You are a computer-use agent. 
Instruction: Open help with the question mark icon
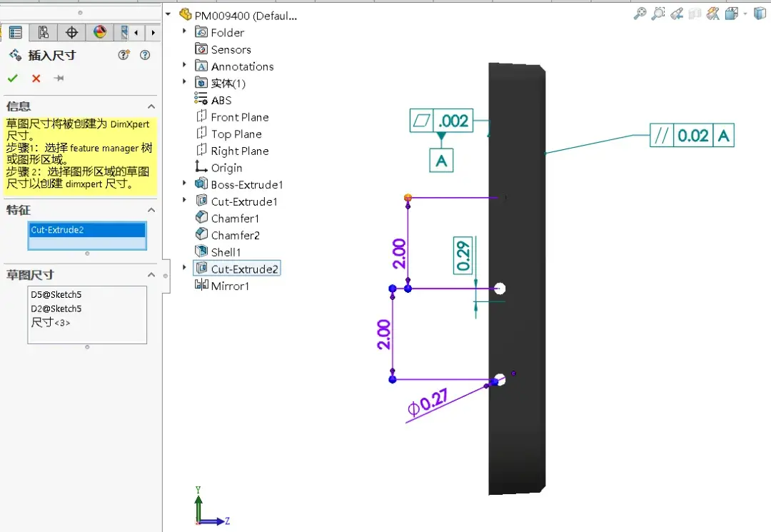tap(145, 55)
